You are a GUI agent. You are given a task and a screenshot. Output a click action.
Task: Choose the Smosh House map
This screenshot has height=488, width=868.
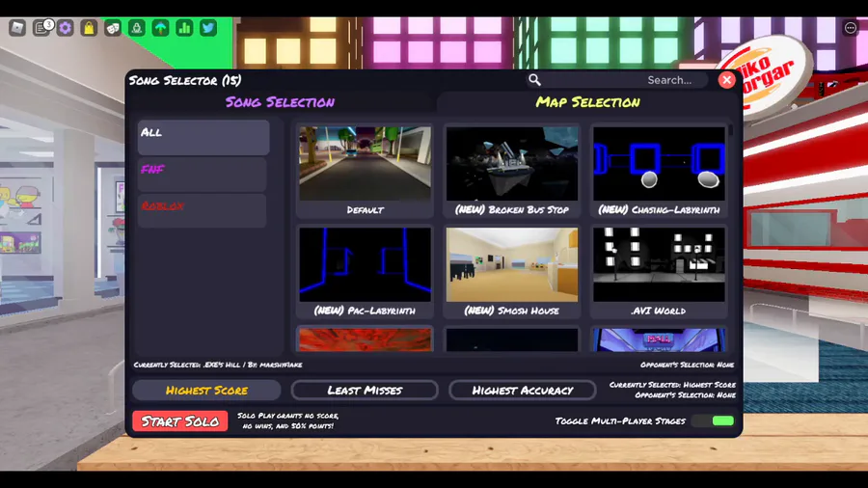coord(512,271)
